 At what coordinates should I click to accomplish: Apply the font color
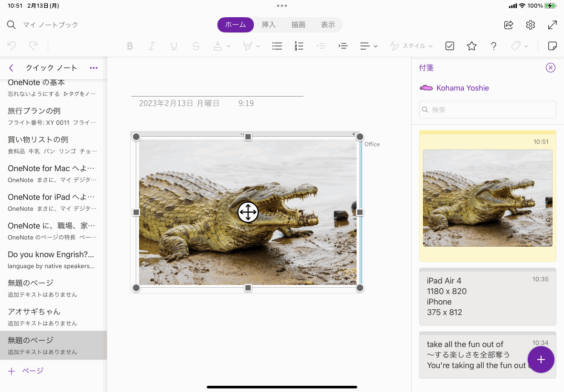(x=217, y=46)
